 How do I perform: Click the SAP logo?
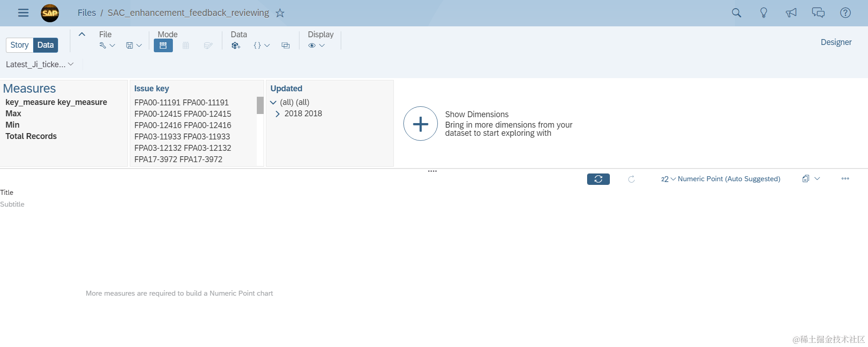50,13
